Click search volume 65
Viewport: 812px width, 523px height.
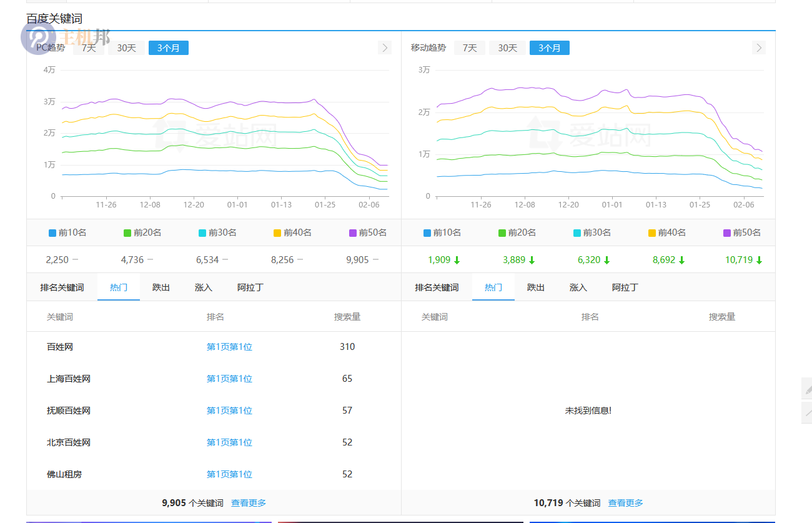(347, 379)
